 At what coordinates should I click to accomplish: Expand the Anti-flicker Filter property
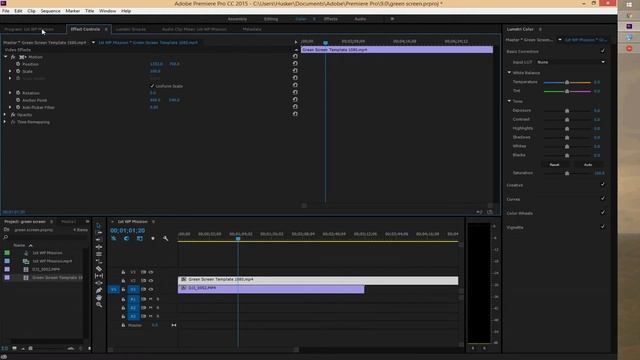tap(10, 107)
